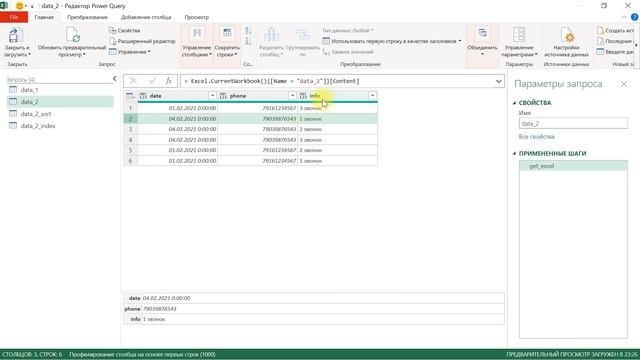Open Объединить combine menu
The width and height of the screenshot is (640, 360).
point(482,42)
